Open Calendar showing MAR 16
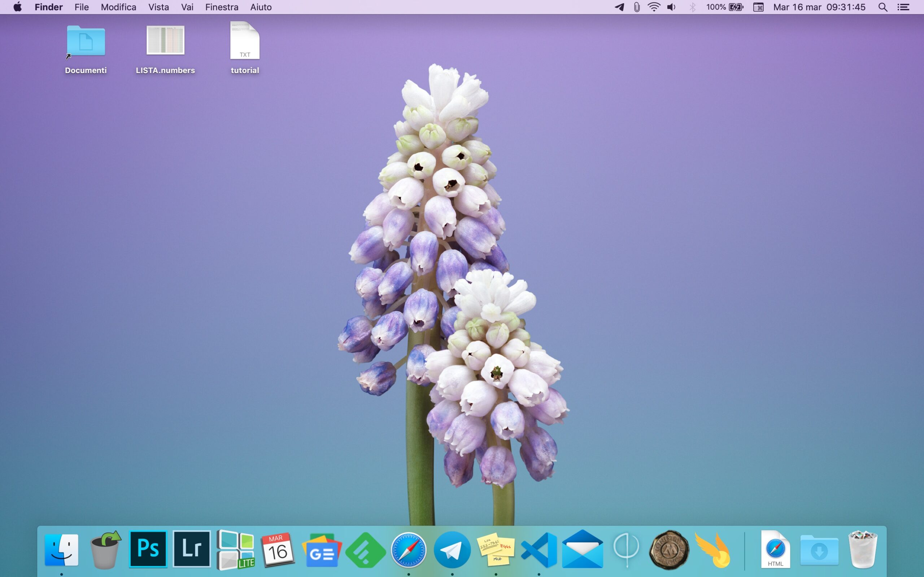The image size is (924, 577). point(278,550)
